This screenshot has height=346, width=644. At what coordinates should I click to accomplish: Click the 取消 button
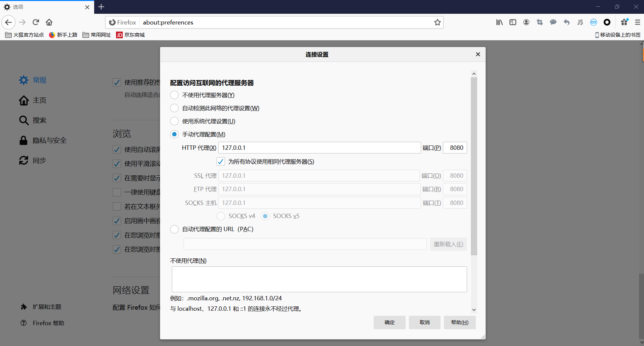425,322
